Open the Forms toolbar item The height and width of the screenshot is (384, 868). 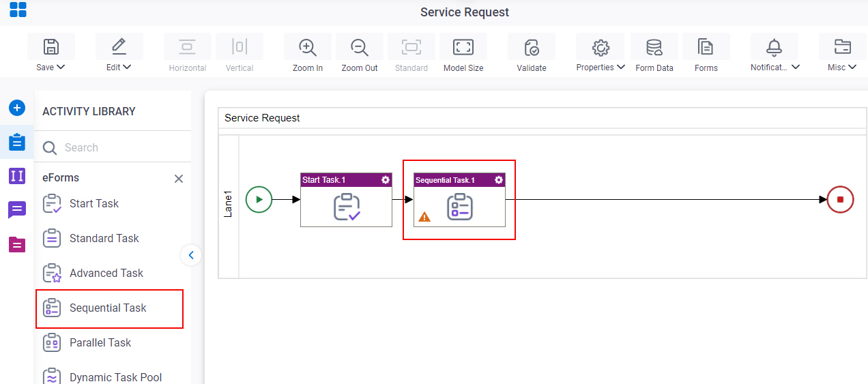coord(706,47)
